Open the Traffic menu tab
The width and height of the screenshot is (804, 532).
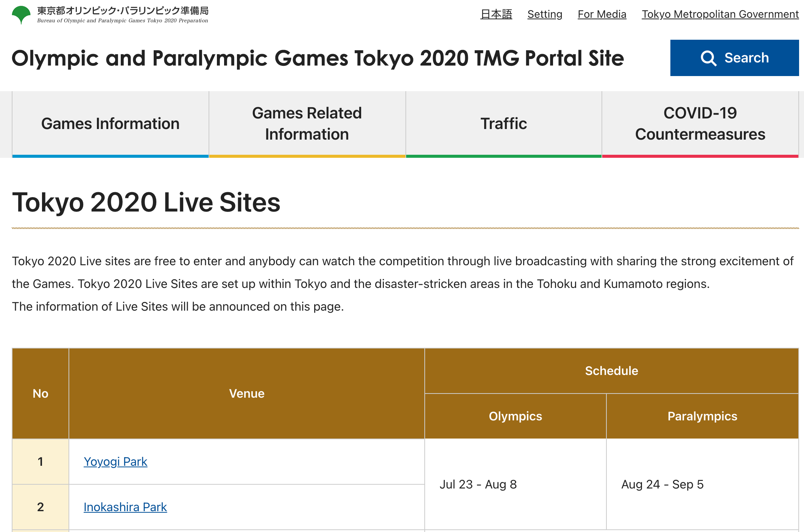pos(503,124)
